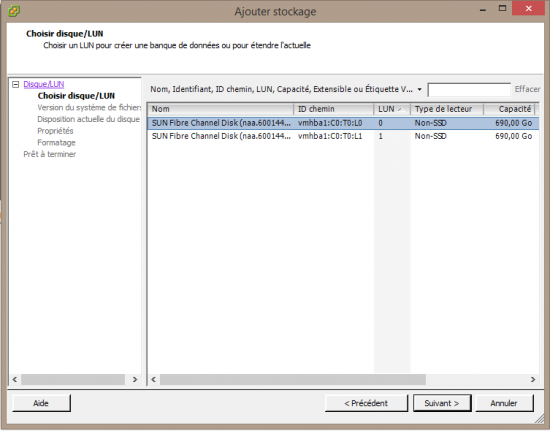Viewport: 550px width, 431px height.
Task: Click Effacer to clear the filter
Action: [527, 89]
